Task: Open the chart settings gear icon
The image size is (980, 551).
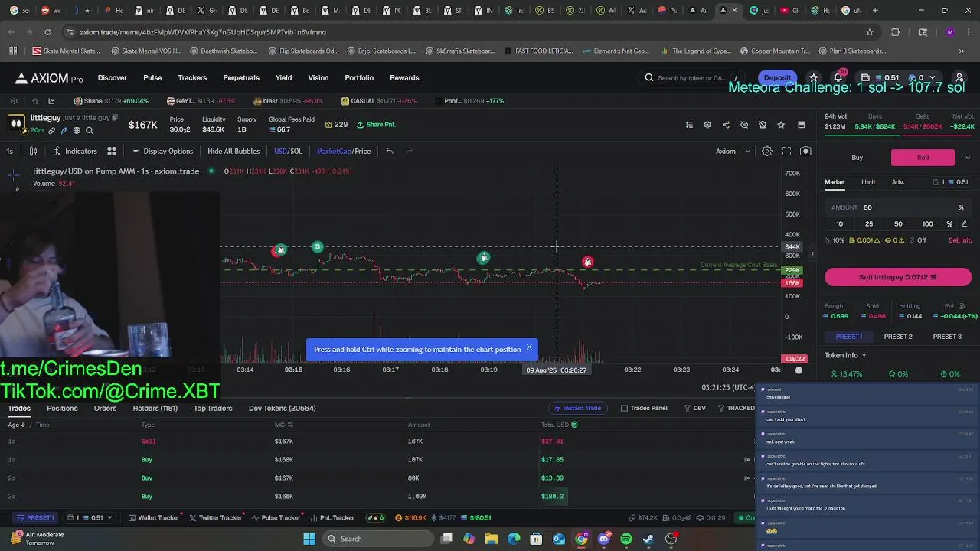Action: pos(766,152)
